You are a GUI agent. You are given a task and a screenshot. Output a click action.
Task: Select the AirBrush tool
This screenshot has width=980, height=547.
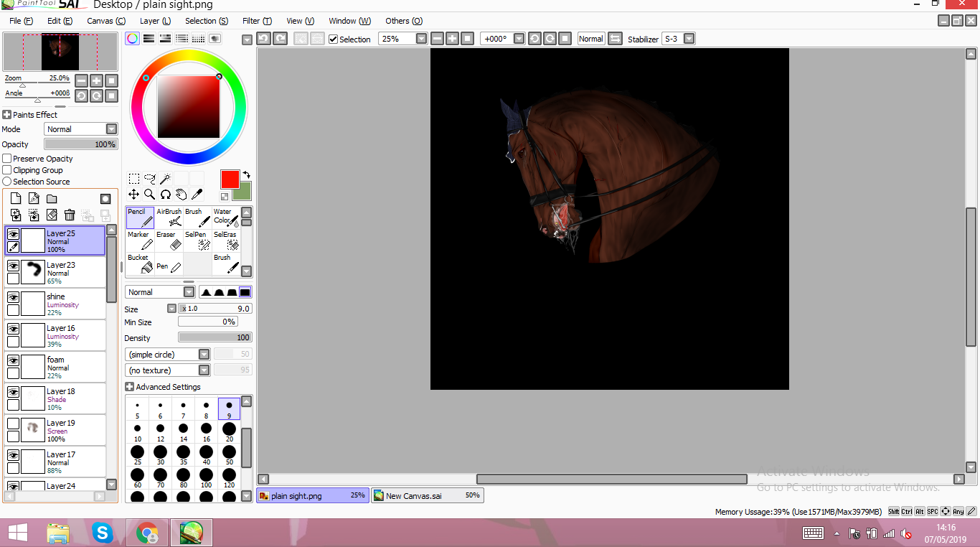[169, 218]
